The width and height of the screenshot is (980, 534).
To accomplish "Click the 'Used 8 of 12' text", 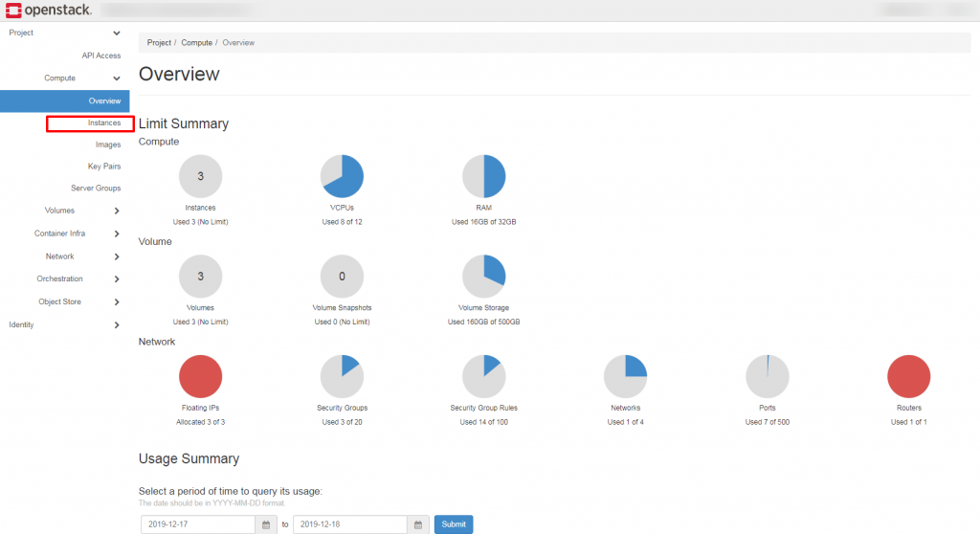I will (342, 222).
